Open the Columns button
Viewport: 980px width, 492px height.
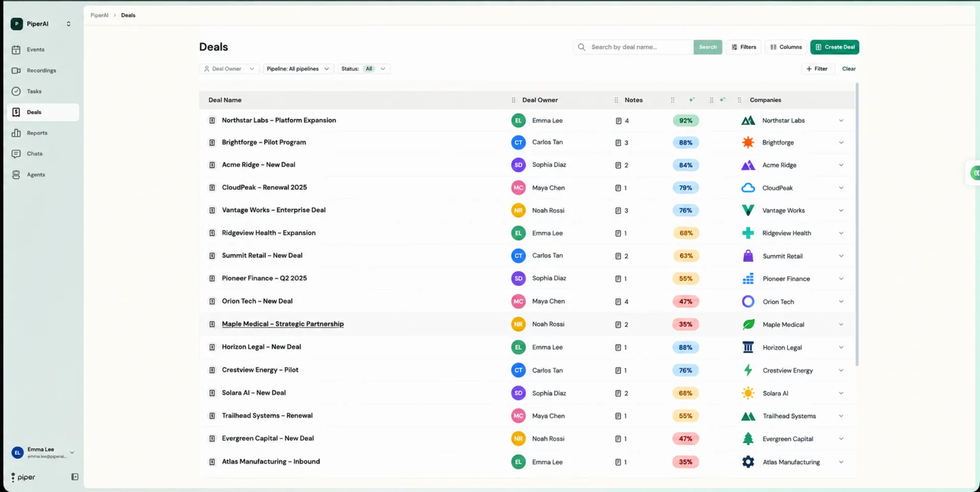coord(786,47)
